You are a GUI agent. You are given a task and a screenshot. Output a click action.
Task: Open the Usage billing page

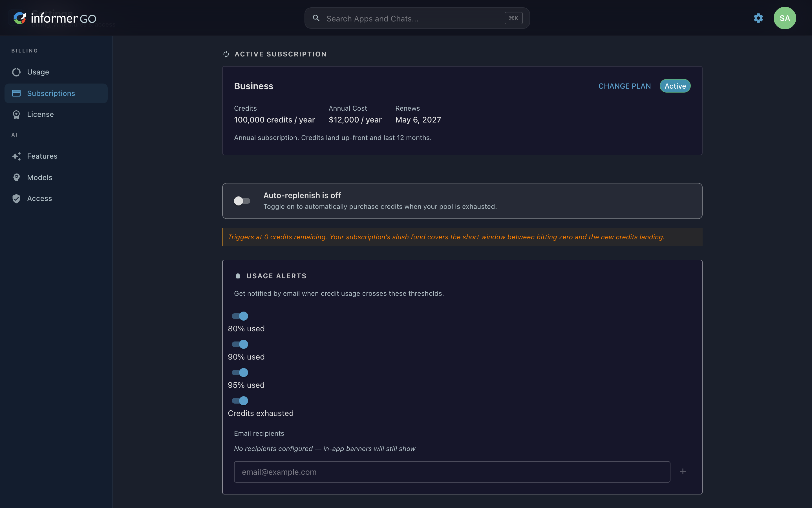pos(56,72)
